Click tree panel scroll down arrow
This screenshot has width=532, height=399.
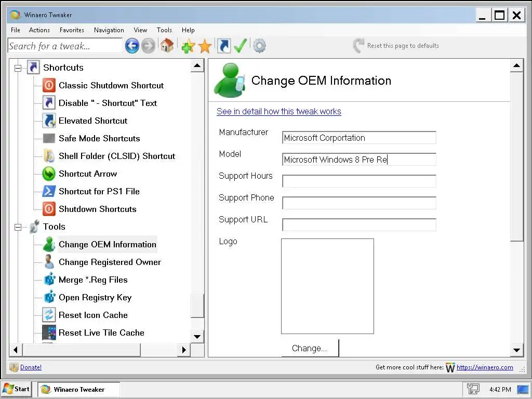[x=197, y=337]
